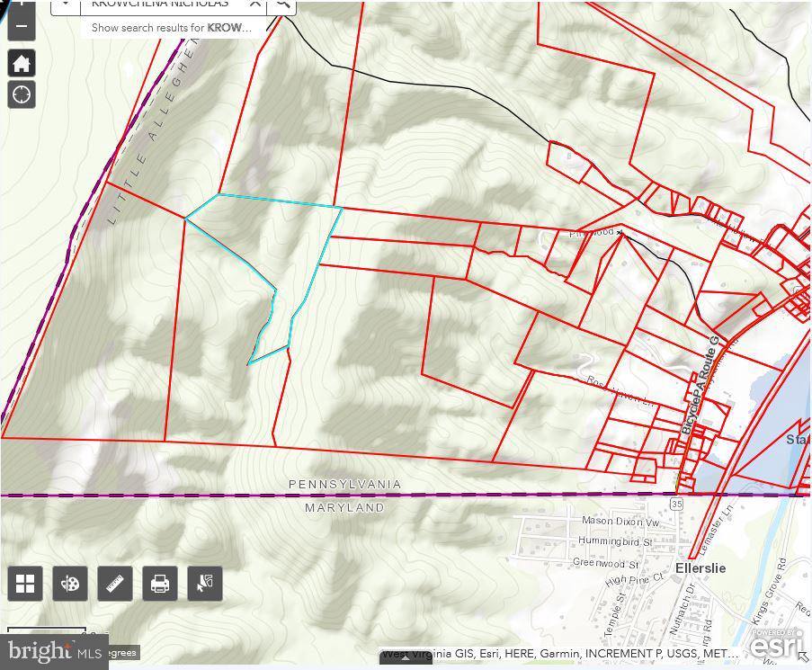This screenshot has width=812, height=670.
Task: Open the draw palette tool
Action: point(70,584)
